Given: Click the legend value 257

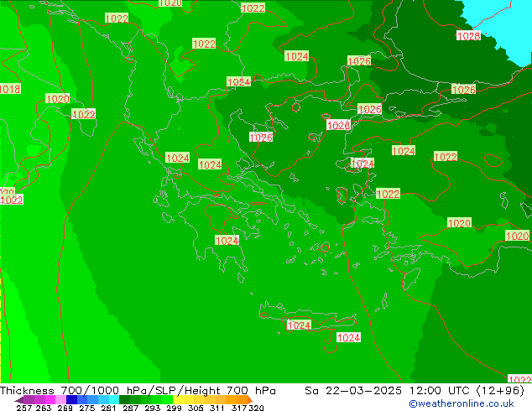Looking at the screenshot, I should 24,408.
